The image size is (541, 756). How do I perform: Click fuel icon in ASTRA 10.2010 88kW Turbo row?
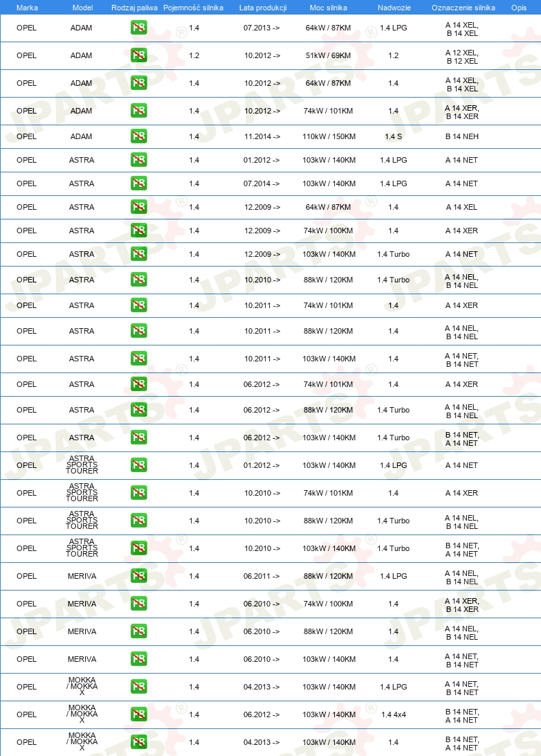(139, 280)
